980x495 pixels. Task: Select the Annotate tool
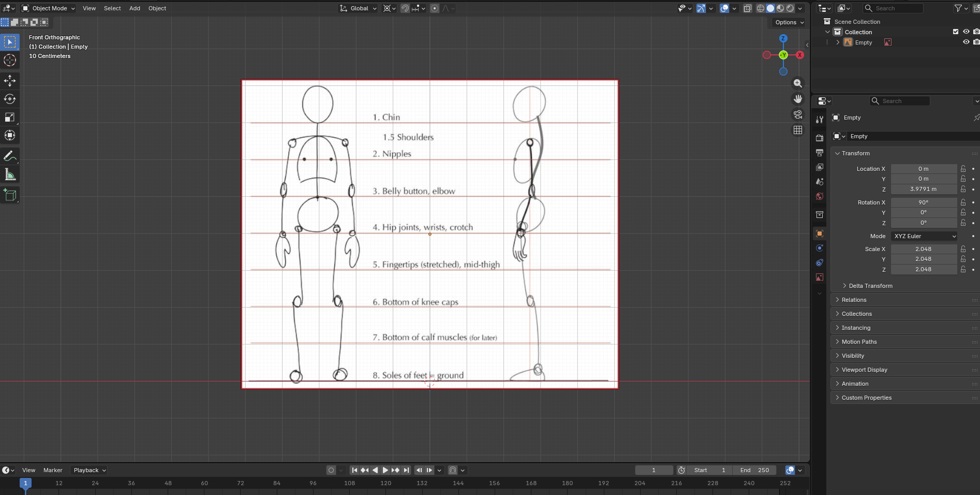click(x=10, y=155)
